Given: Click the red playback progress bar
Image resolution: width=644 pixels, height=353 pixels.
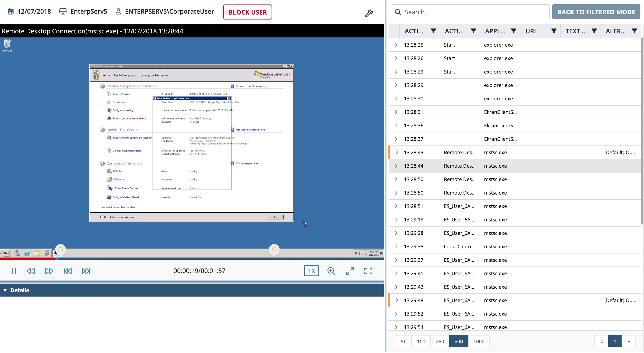Looking at the screenshot, I should [x=28, y=259].
